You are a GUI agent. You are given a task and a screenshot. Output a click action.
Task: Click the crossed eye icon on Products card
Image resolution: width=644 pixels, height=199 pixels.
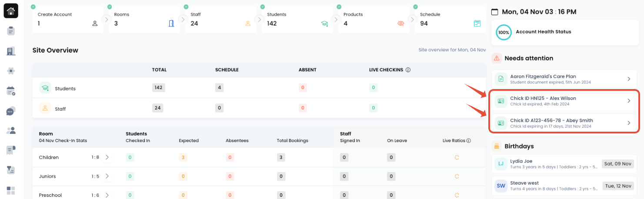tap(400, 23)
